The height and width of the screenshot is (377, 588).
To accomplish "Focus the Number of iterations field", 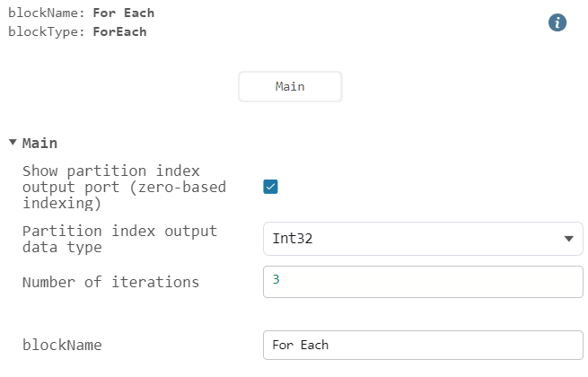I will (x=422, y=282).
